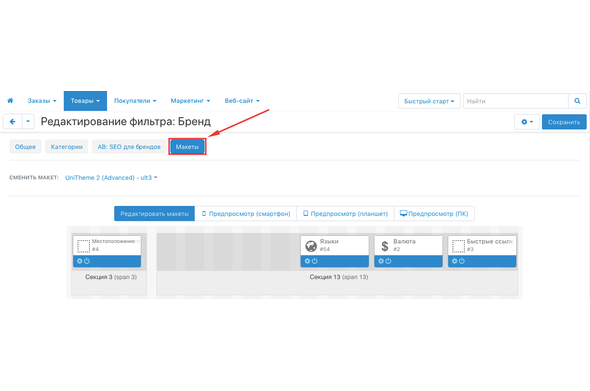Switch to AB: SEO для брендов tab
The image size is (590, 391).
pos(129,147)
